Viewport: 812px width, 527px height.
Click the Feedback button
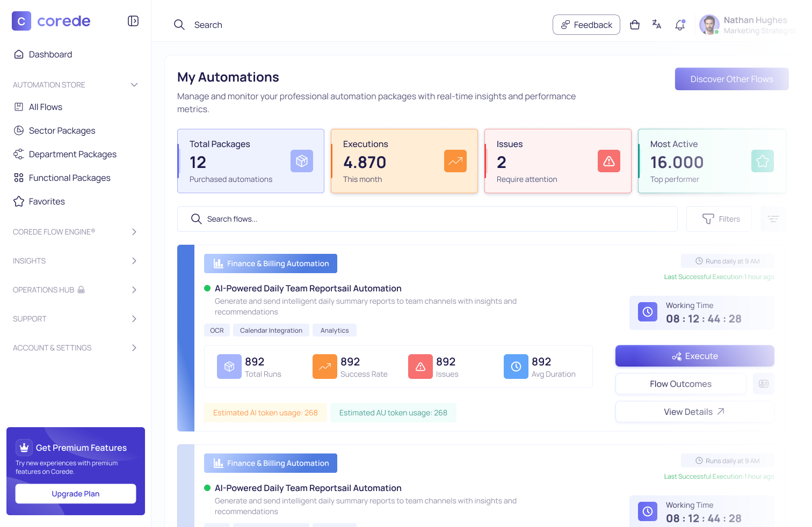[586, 25]
